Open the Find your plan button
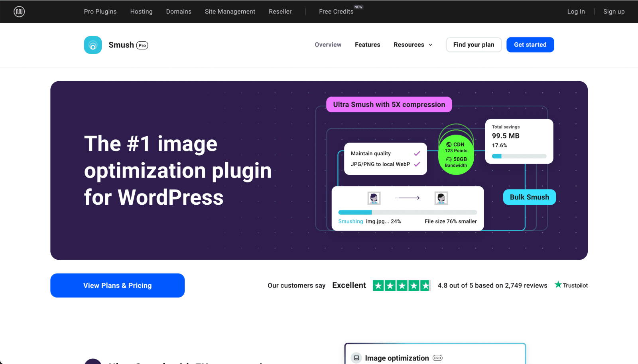The width and height of the screenshot is (638, 364). pos(473,45)
